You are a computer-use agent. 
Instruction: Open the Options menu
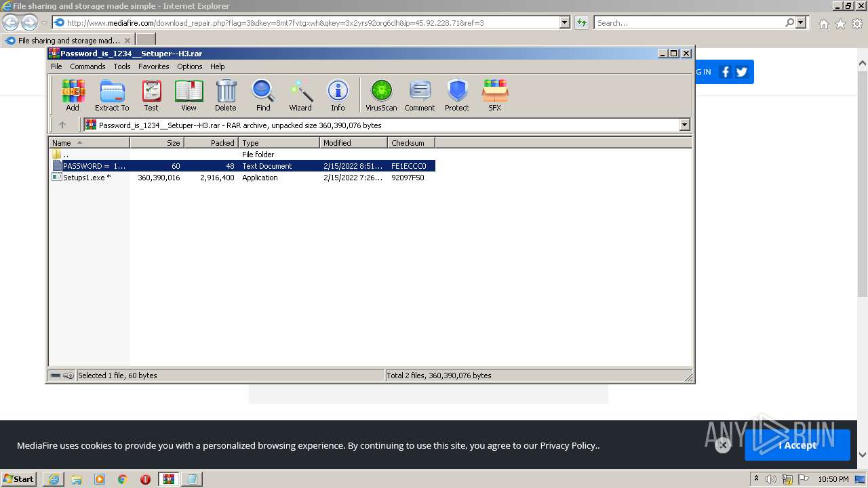190,66
